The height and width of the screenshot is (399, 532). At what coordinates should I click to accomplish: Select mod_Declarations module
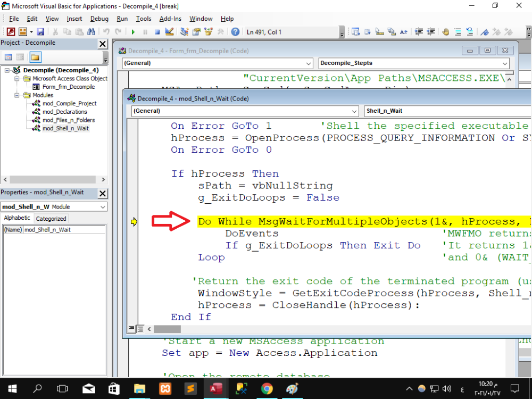[x=64, y=112]
